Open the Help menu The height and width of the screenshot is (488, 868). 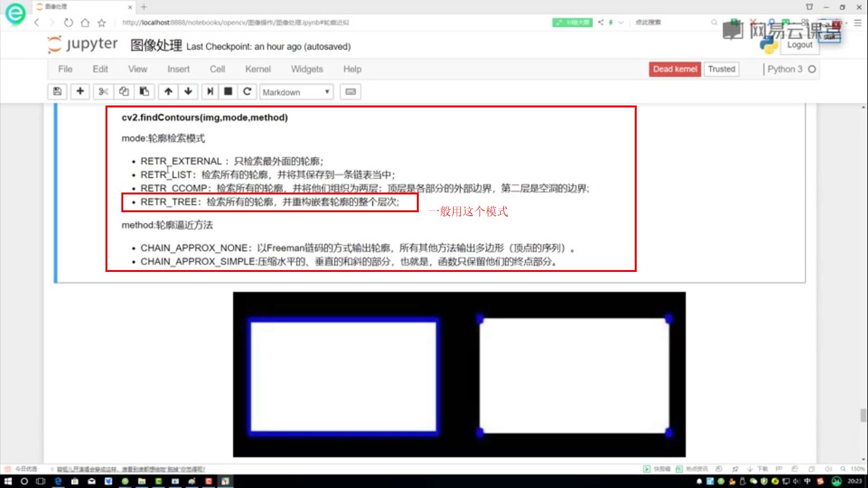[x=352, y=69]
